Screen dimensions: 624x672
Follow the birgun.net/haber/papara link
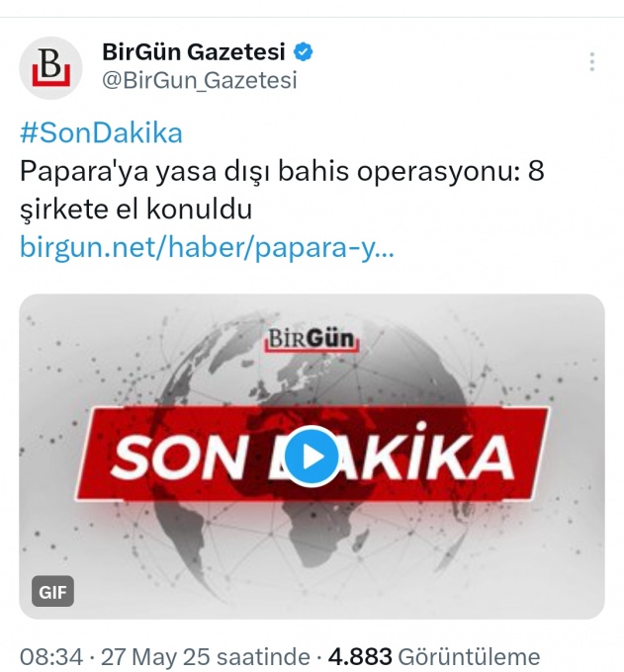[207, 248]
